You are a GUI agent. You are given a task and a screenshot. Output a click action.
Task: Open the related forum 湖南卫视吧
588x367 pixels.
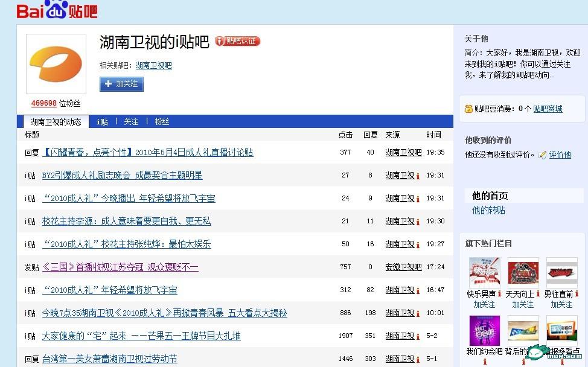[x=153, y=65]
